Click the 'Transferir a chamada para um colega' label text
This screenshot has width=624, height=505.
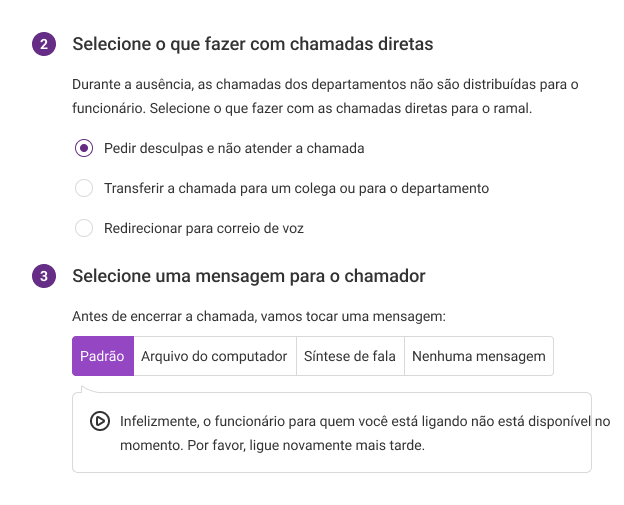[x=296, y=188]
